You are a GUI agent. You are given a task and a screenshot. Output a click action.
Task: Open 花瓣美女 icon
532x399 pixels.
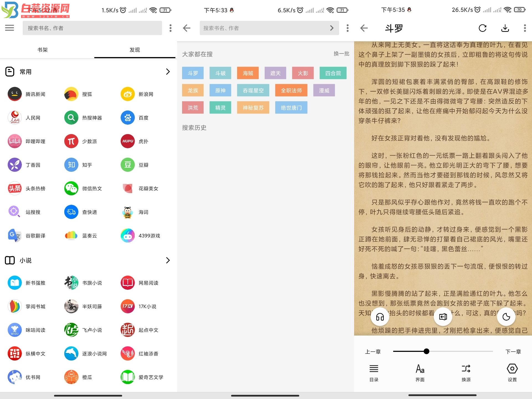[128, 188]
